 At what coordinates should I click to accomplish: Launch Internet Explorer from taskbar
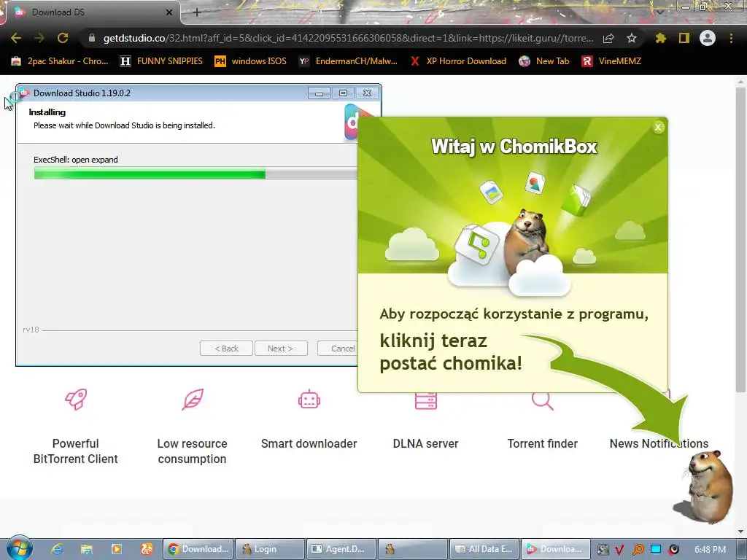pos(57,549)
